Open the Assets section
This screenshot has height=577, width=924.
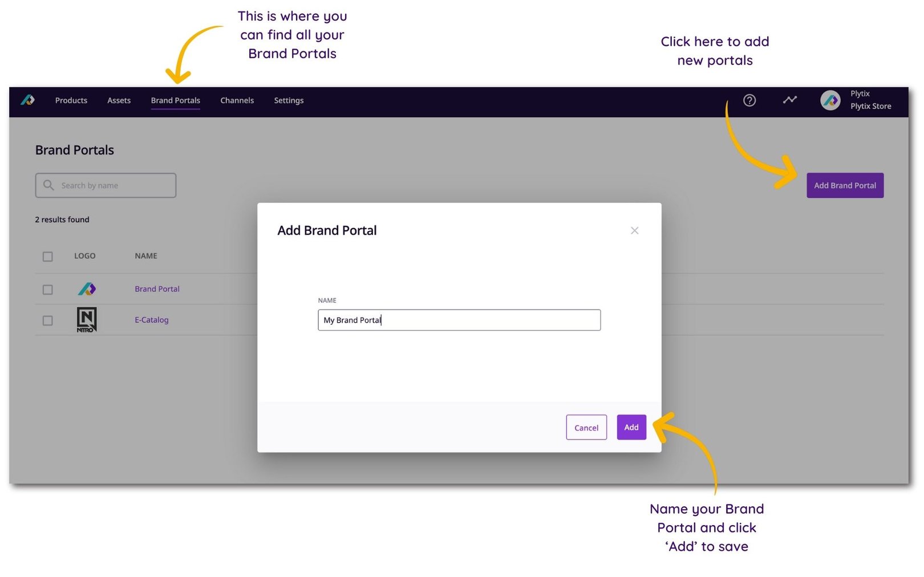(119, 100)
